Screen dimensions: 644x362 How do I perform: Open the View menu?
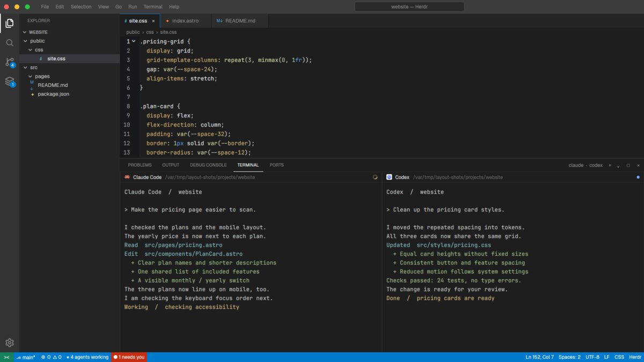(104, 7)
